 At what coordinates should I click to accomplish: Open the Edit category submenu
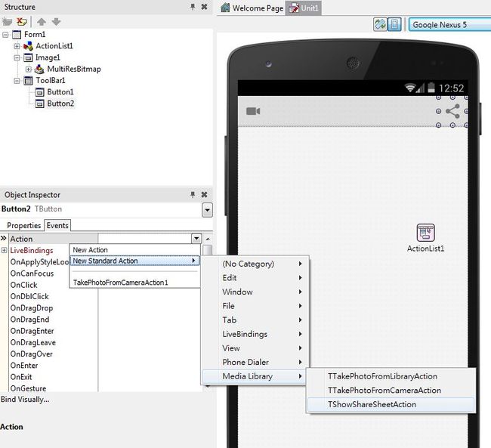click(x=255, y=277)
